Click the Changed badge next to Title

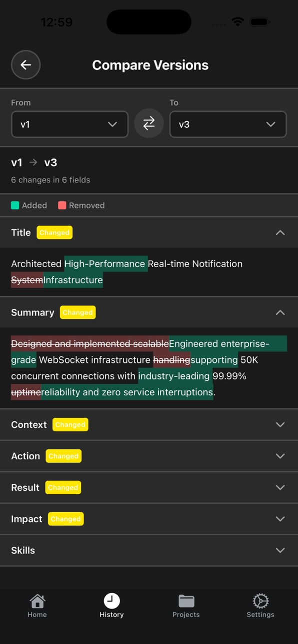(54, 233)
